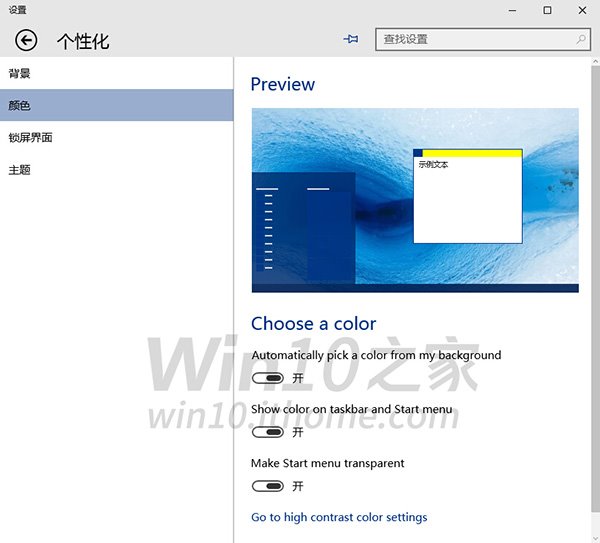Screen dimensions: 600x543
Task: Pin the settings page with pin icon
Action: click(351, 39)
